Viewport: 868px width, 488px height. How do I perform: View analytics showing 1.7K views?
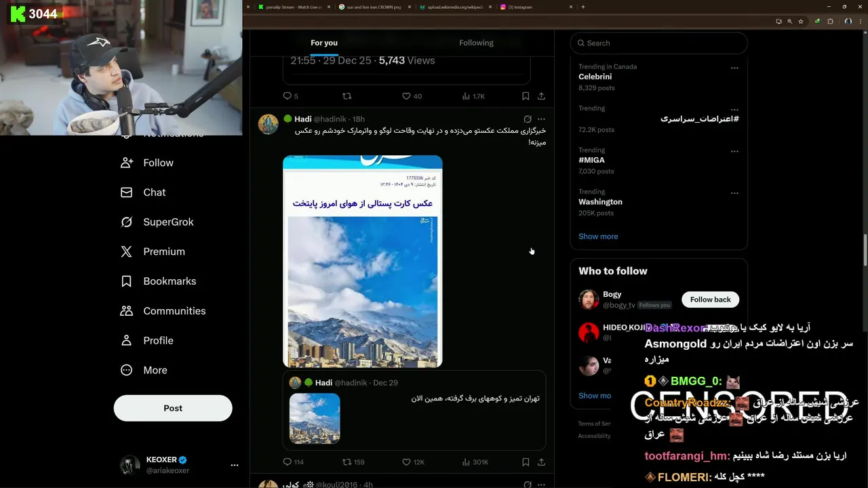pos(473,96)
